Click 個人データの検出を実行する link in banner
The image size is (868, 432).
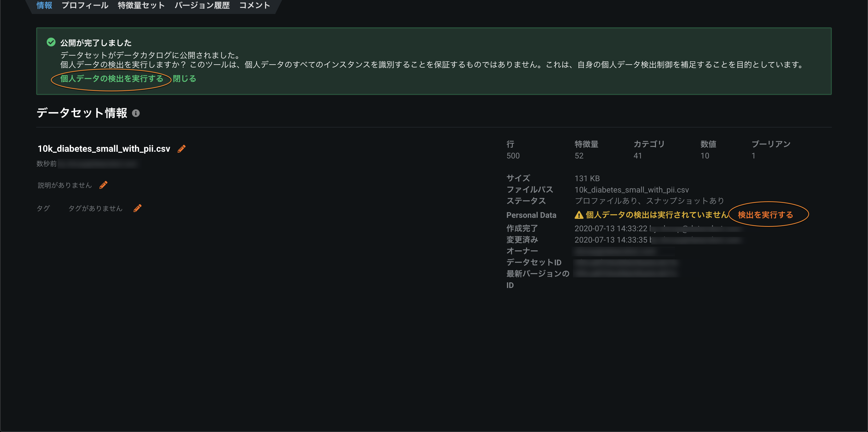[x=112, y=78]
